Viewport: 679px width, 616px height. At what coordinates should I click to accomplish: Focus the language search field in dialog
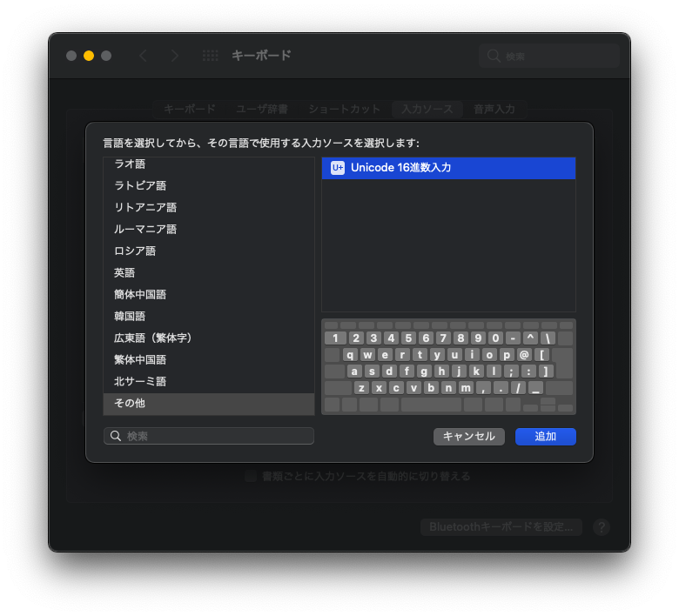pos(209,436)
